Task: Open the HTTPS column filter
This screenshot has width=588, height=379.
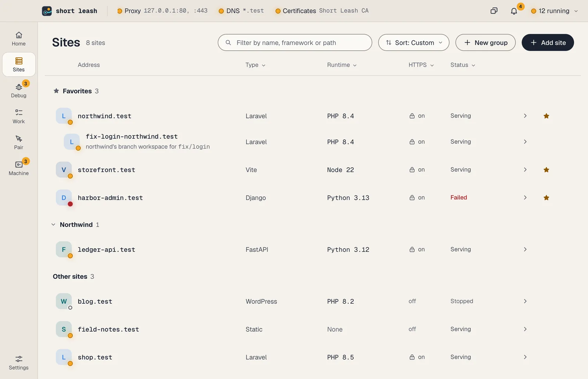Action: 421,65
